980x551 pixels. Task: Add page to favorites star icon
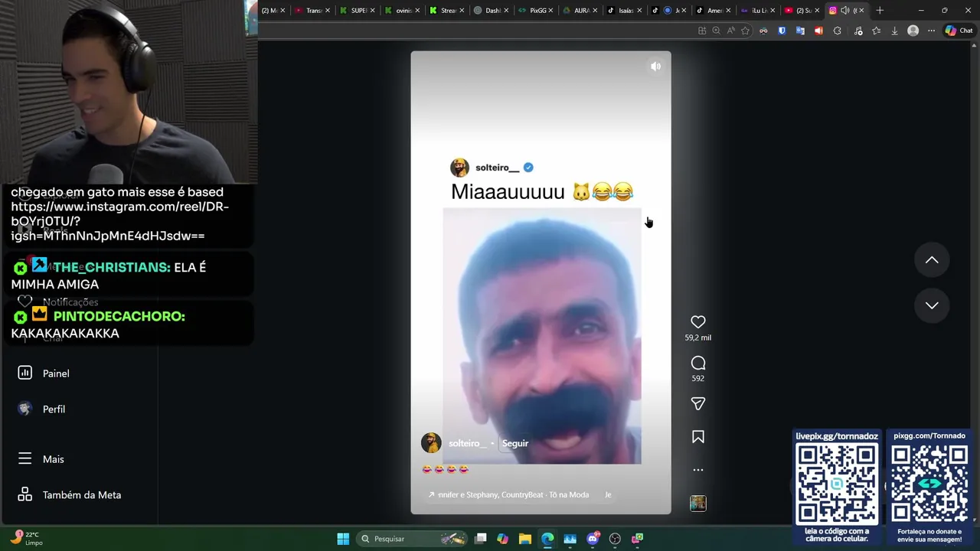(x=745, y=31)
